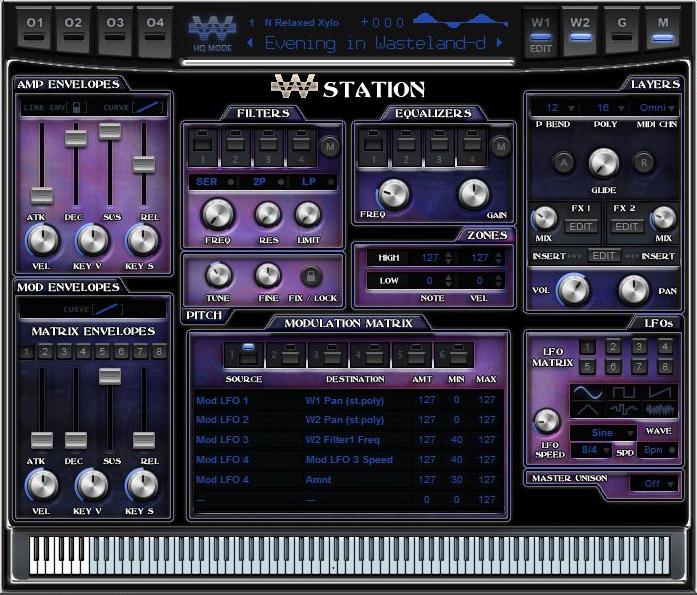This screenshot has width=697, height=595.
Task: Click the glide R round button
Action: coord(643,163)
